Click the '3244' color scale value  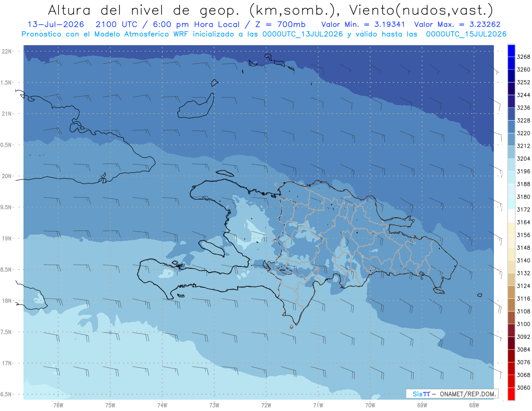[x=523, y=95]
